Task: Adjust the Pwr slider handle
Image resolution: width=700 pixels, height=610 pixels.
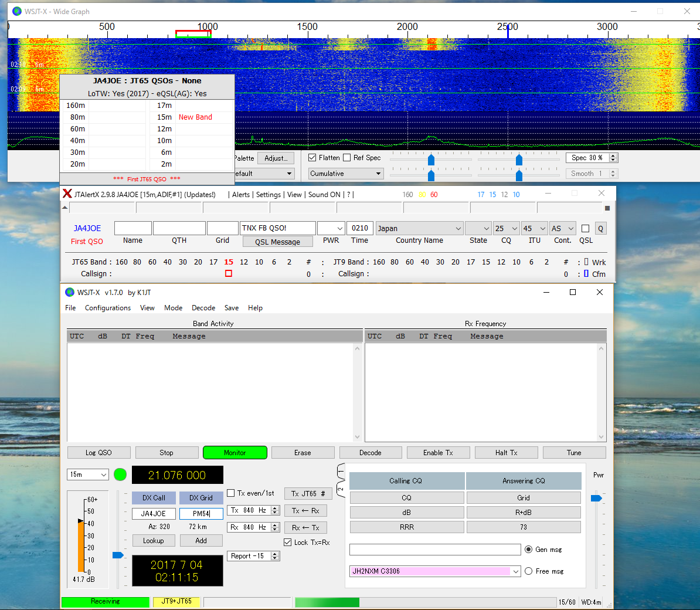Action: point(596,498)
